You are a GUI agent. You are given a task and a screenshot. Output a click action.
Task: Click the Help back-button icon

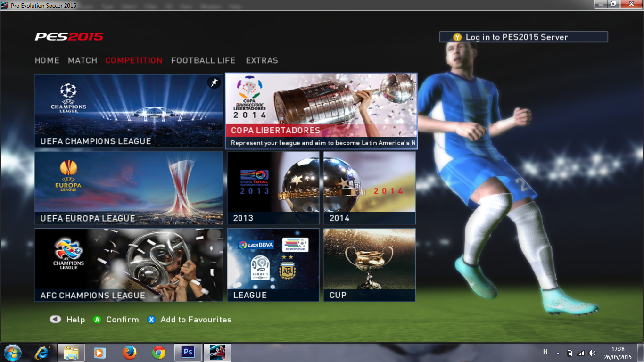pyautogui.click(x=55, y=319)
